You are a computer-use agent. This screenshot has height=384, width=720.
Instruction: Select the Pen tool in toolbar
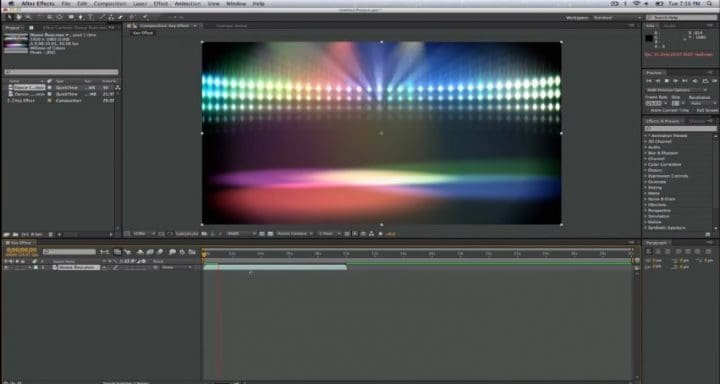pyautogui.click(x=80, y=17)
